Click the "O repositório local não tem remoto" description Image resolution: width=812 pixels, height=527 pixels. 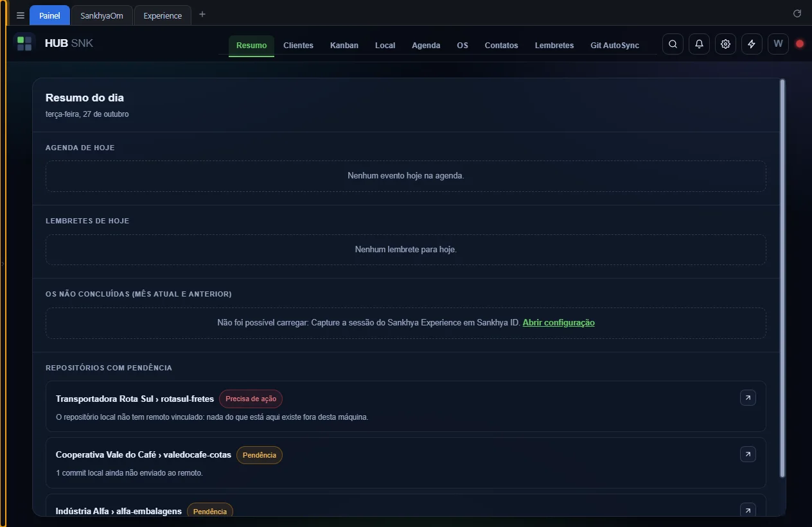coord(212,417)
